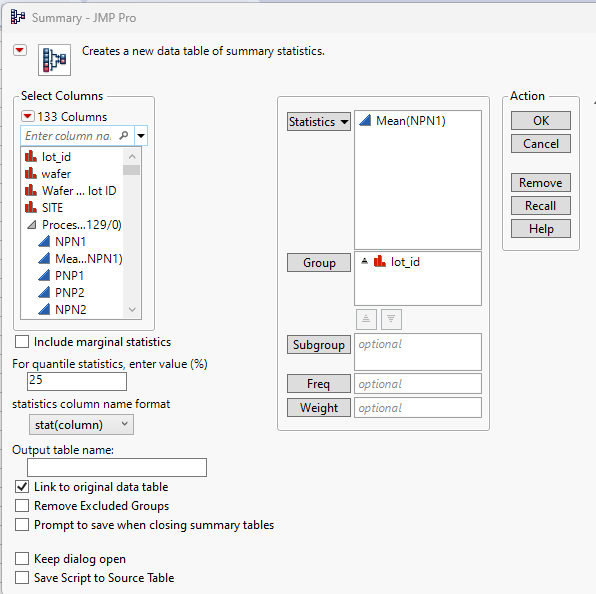This screenshot has width=596, height=594.
Task: Click the Recall button
Action: [x=541, y=206]
